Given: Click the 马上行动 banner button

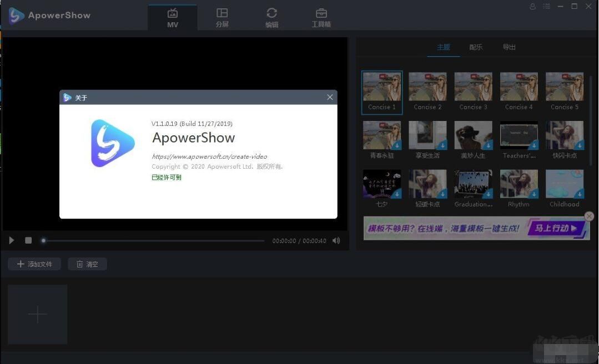Looking at the screenshot, I should 553,228.
